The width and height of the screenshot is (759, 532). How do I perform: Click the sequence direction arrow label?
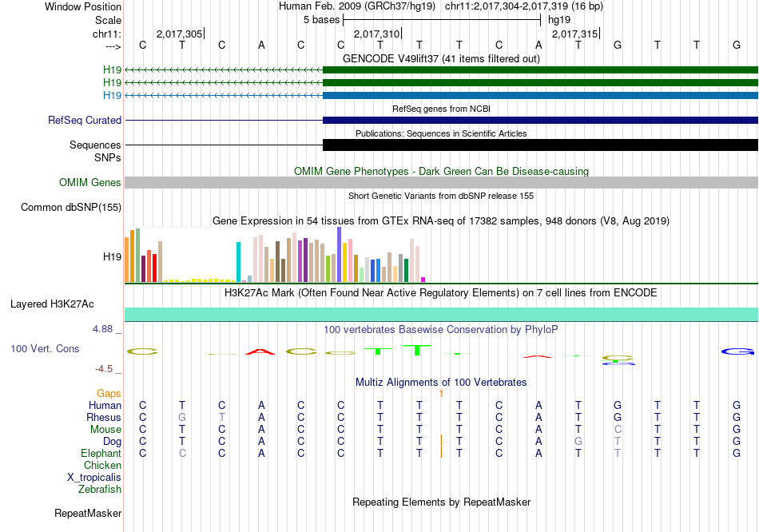pos(113,46)
